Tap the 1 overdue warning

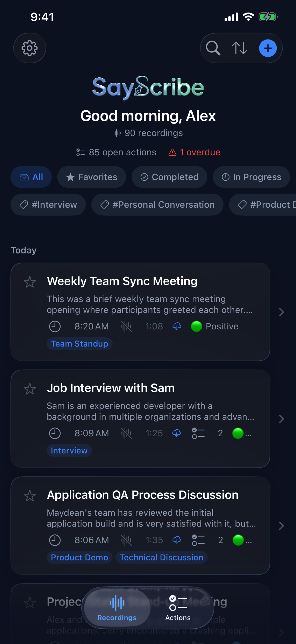coord(194,152)
